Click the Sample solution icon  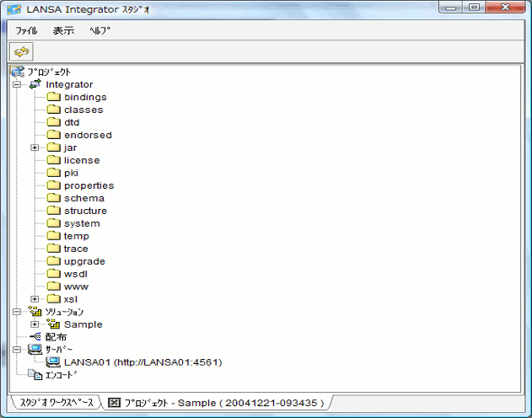[x=54, y=324]
